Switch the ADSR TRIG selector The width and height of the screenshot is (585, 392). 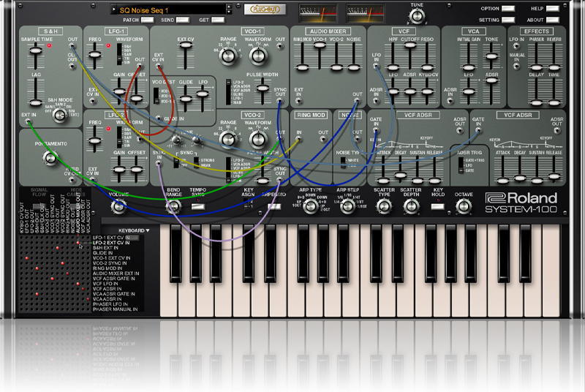point(461,165)
